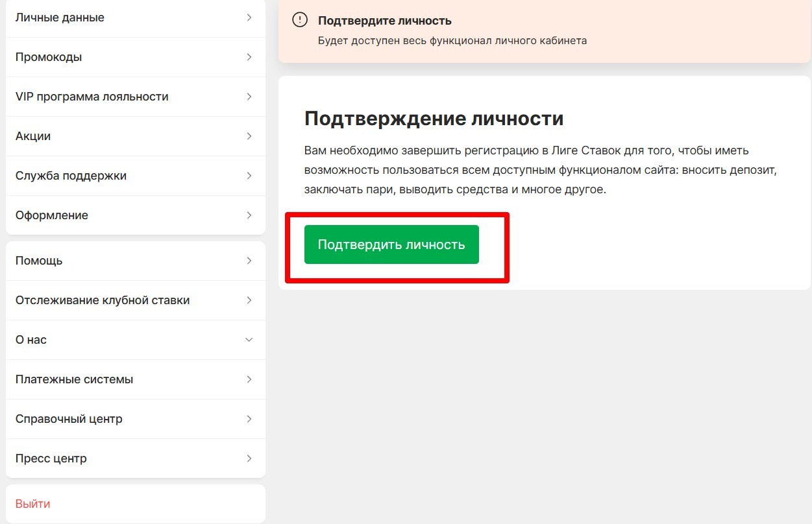The height and width of the screenshot is (524, 812).
Task: Click chevron next to Справочный центр
Action: [x=249, y=418]
